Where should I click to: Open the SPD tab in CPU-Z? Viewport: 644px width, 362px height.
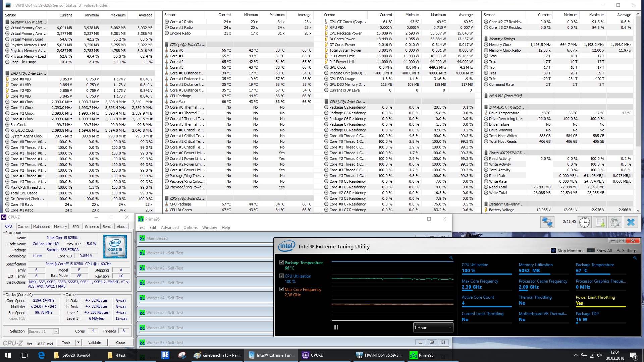(76, 227)
